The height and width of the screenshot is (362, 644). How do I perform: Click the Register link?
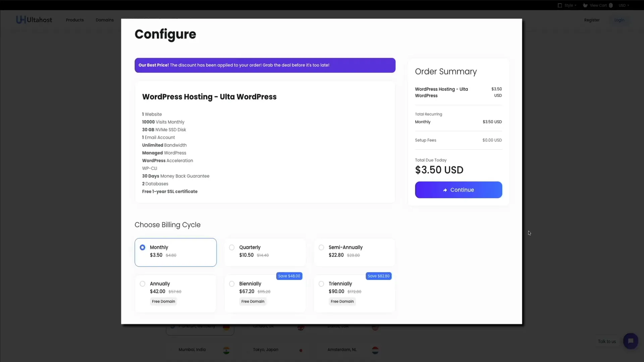pyautogui.click(x=592, y=20)
